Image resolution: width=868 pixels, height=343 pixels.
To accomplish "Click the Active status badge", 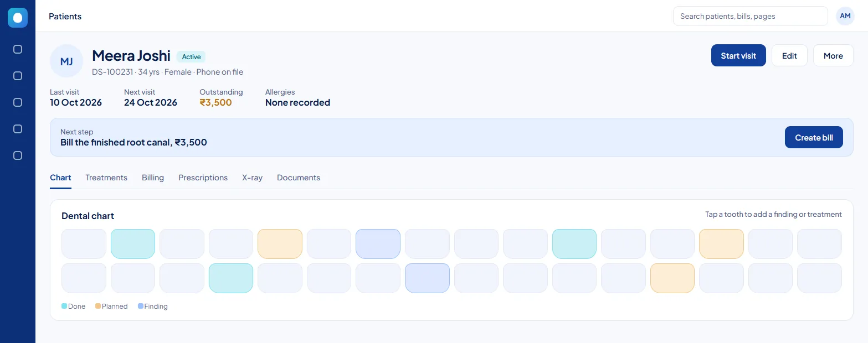I will (191, 56).
